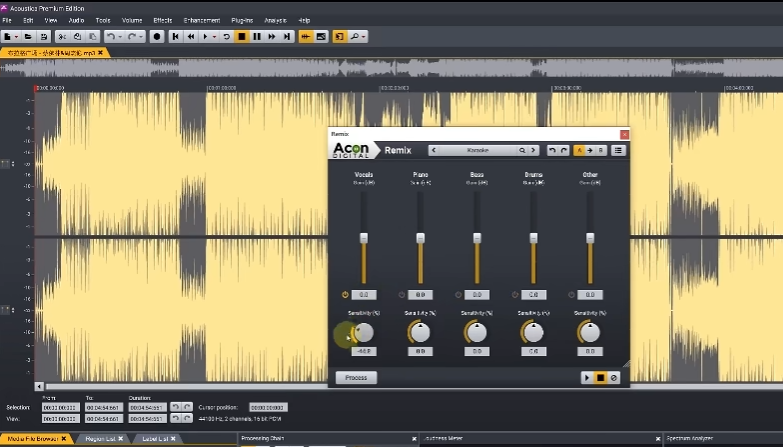Toggle the Drums stem power button
The image size is (783, 447).
[515, 295]
